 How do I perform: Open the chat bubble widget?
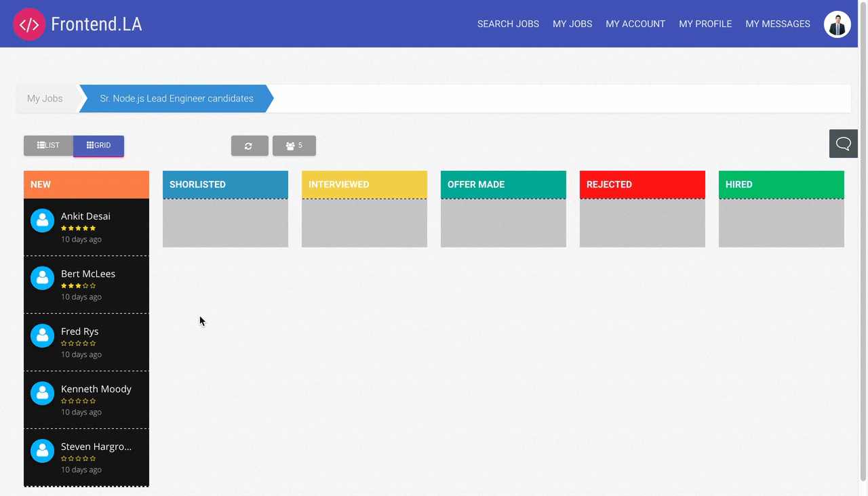point(844,144)
